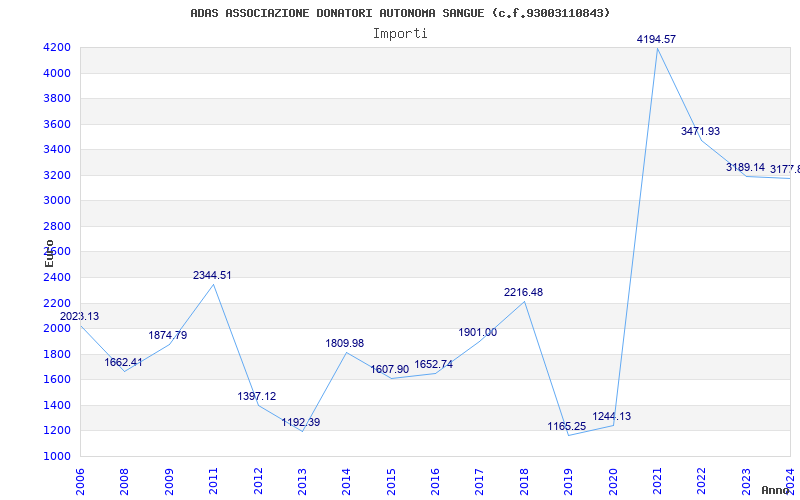Select the 2006 year on x-axis
Viewport: 800px width, 500px height.
[x=81, y=478]
